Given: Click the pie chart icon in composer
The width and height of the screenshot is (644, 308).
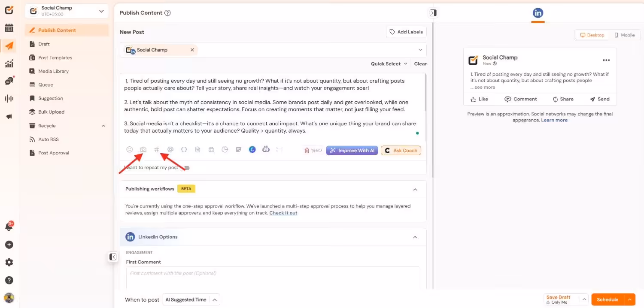Looking at the screenshot, I should tap(225, 149).
